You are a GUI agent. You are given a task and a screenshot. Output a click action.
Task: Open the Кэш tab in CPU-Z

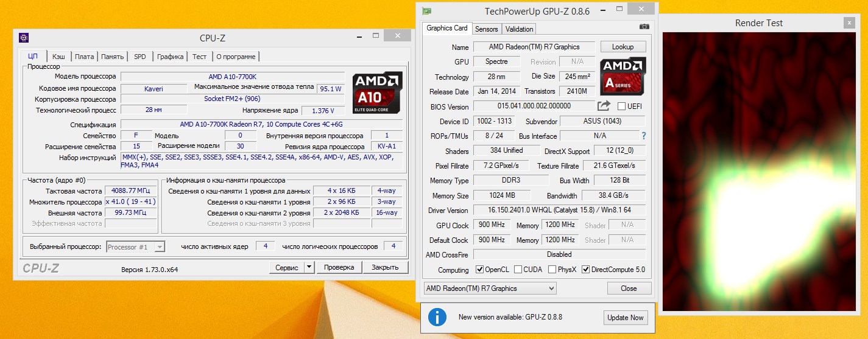(58, 57)
